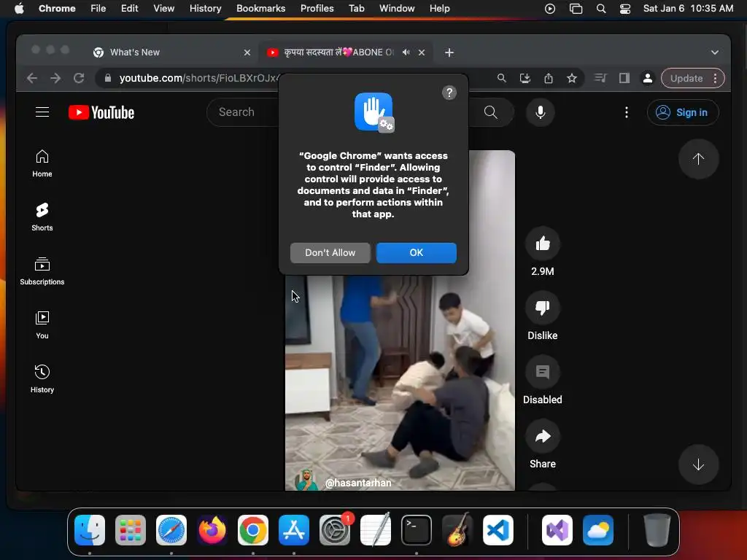This screenshot has height=560, width=747.
Task: Close the YouTube shorts tab
Action: 422,52
